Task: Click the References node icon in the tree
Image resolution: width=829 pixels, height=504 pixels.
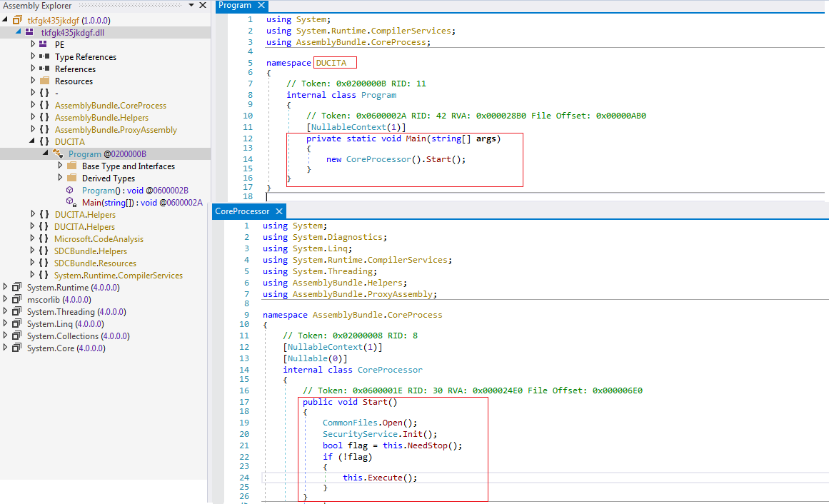Action: pos(44,69)
